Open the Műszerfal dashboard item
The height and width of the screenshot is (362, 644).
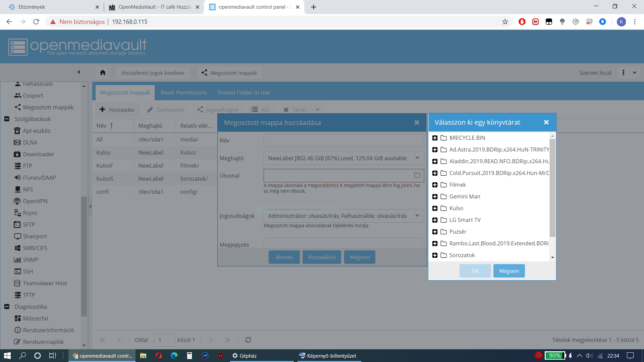[x=35, y=318]
